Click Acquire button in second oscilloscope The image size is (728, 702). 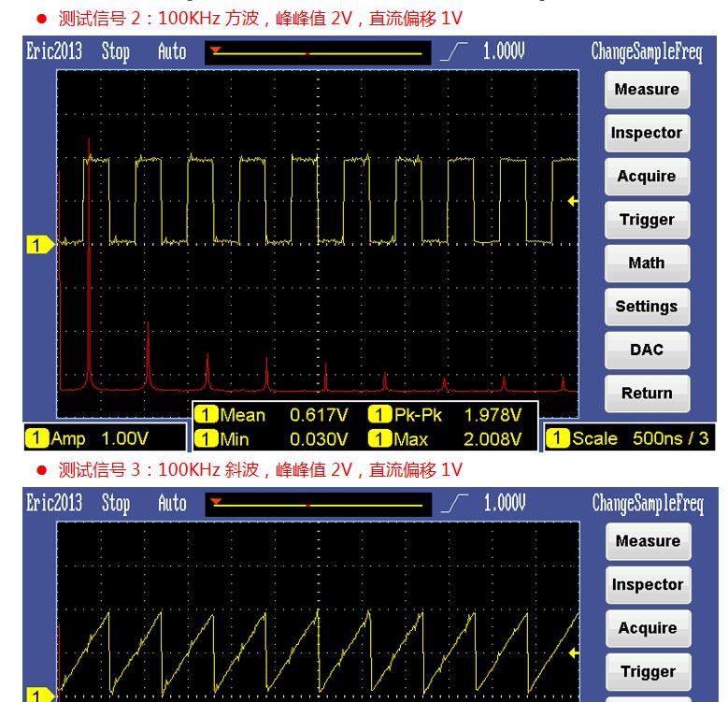click(649, 628)
